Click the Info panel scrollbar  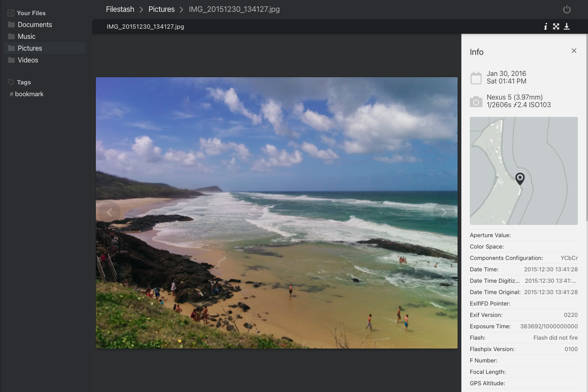tap(587, 127)
